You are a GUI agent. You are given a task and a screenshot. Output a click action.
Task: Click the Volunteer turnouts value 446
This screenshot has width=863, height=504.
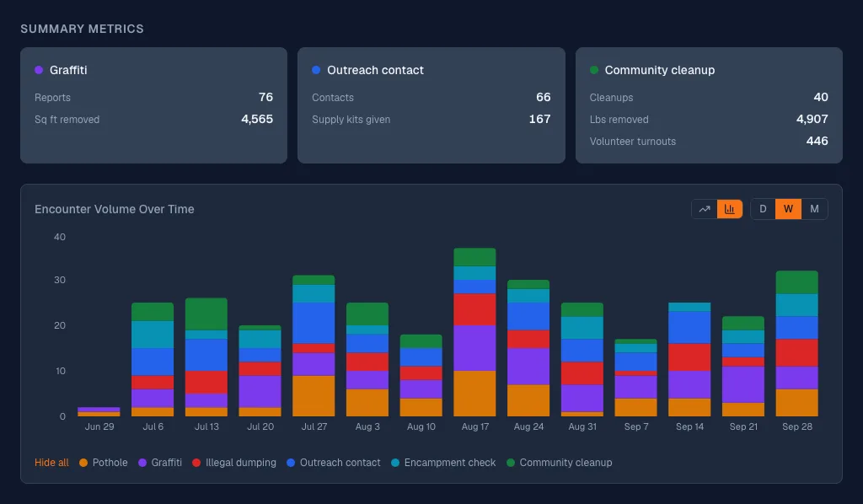[817, 141]
